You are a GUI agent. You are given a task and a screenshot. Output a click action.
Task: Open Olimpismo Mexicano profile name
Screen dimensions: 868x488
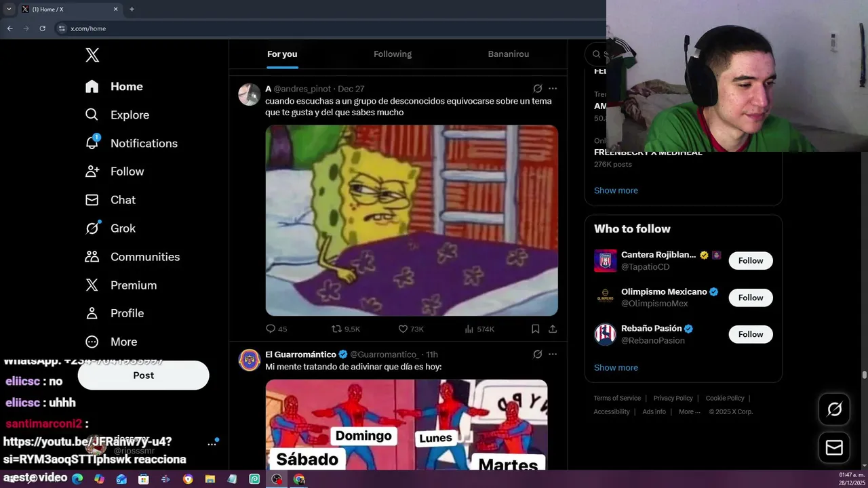coord(664,291)
